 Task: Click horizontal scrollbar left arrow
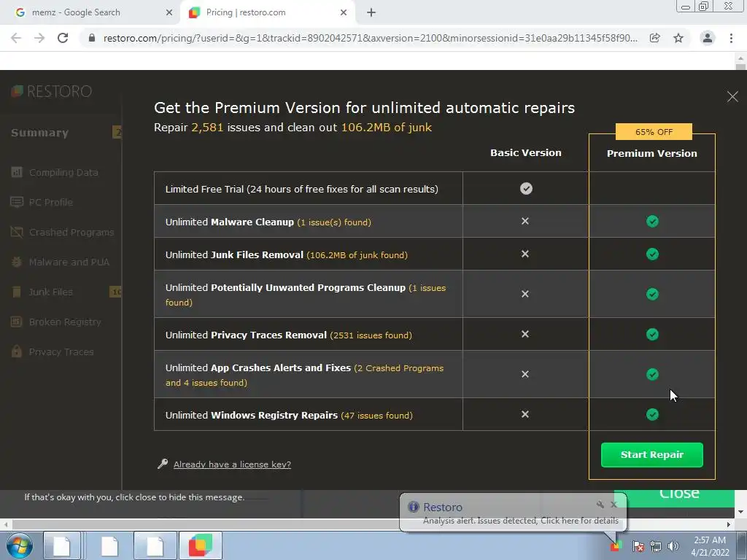(x=5, y=525)
